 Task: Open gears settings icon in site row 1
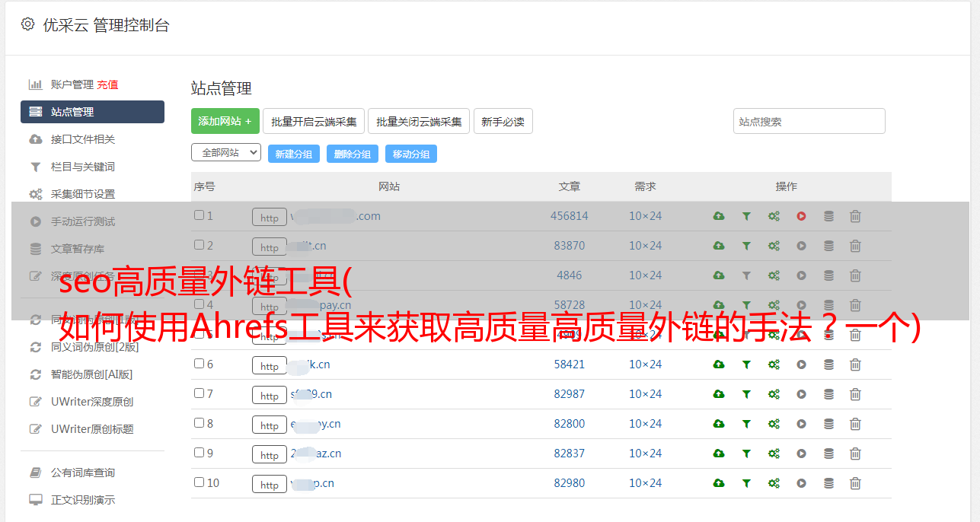774,216
